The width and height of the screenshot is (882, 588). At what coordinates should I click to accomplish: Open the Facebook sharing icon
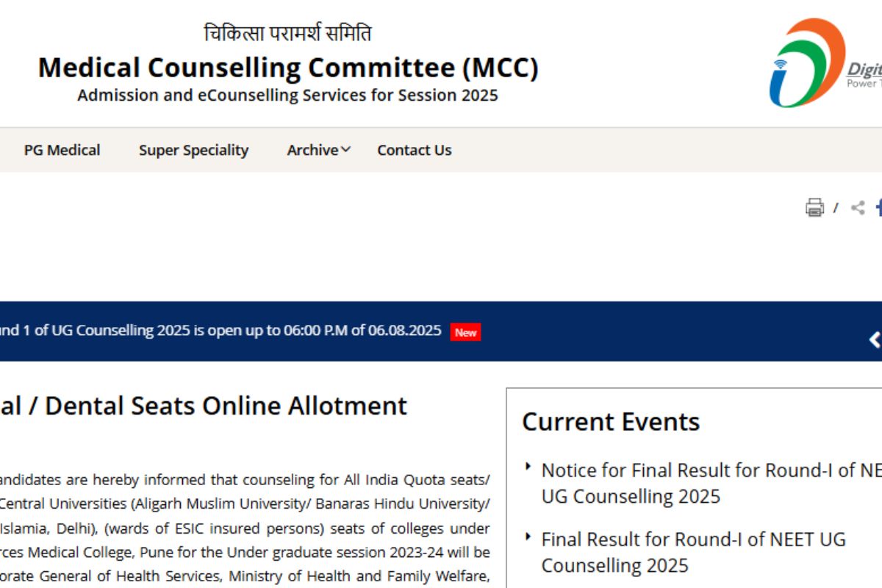[x=879, y=208]
